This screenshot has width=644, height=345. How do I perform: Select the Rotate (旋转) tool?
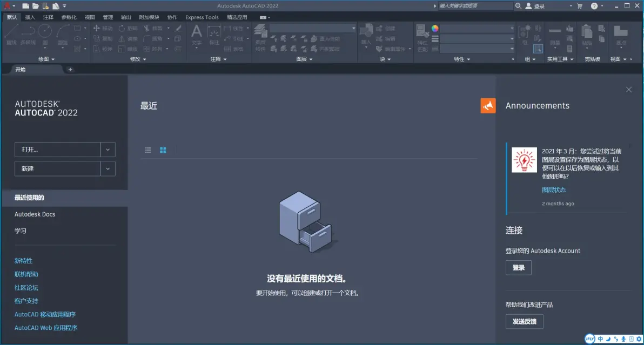128,28
